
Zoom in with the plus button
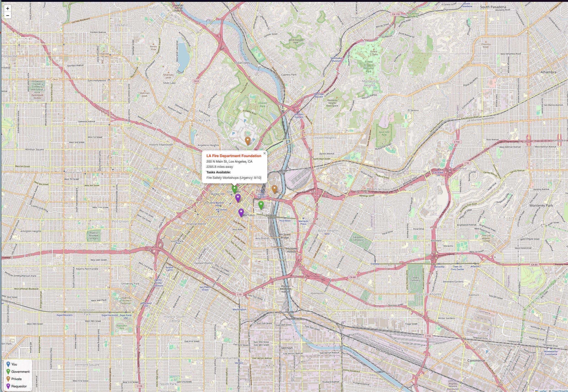click(x=8, y=8)
